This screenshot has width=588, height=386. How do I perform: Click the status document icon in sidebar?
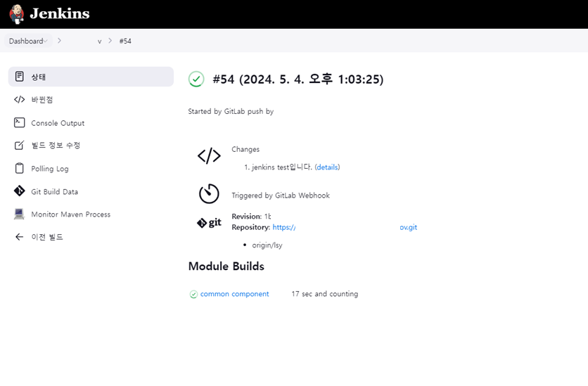[x=20, y=77]
